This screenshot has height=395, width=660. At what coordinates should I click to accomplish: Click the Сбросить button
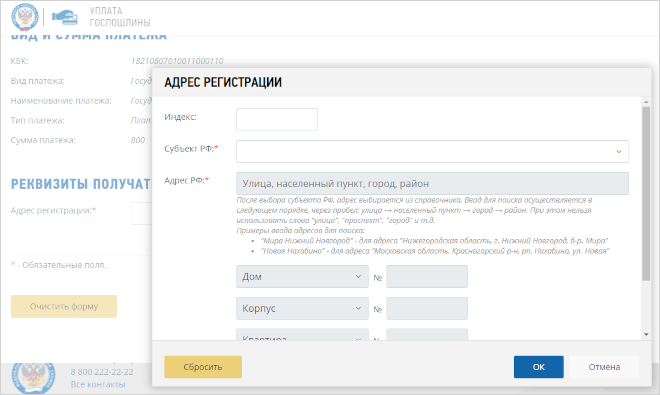[203, 367]
